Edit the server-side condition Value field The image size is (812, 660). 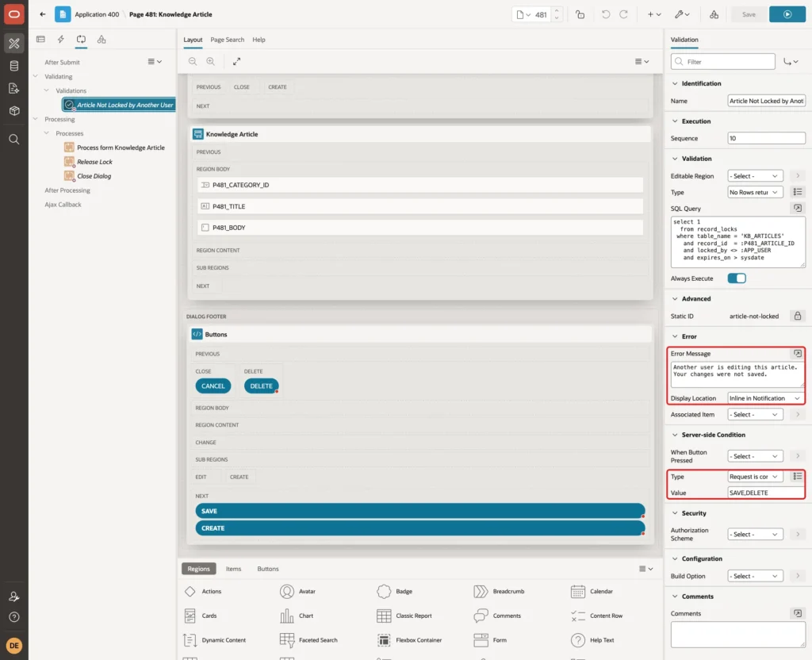pyautogui.click(x=766, y=493)
